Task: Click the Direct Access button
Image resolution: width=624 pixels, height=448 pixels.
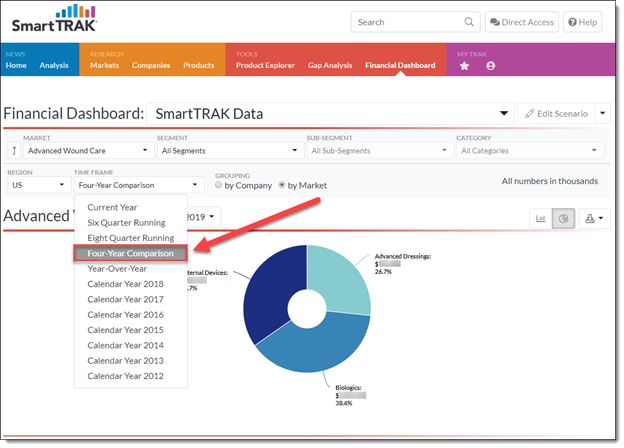Action: coord(522,22)
